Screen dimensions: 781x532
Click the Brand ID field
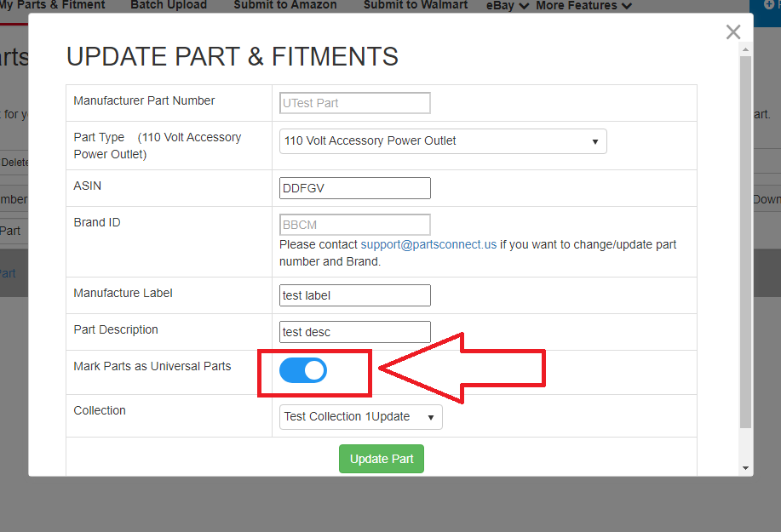(355, 225)
